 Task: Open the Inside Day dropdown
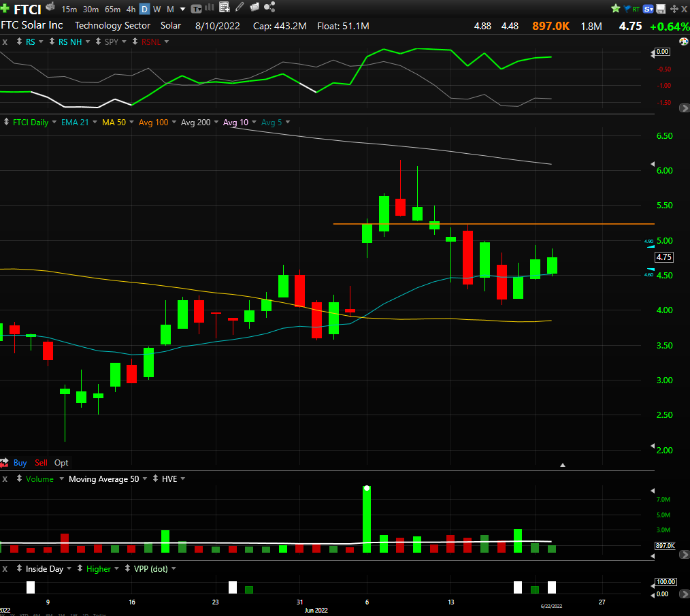(x=69, y=568)
